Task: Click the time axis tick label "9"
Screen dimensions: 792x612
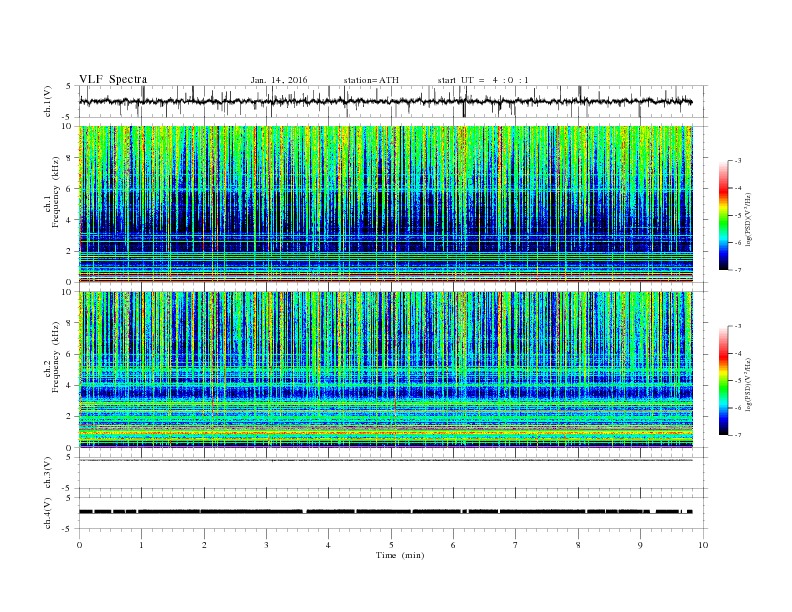Action: click(x=640, y=545)
